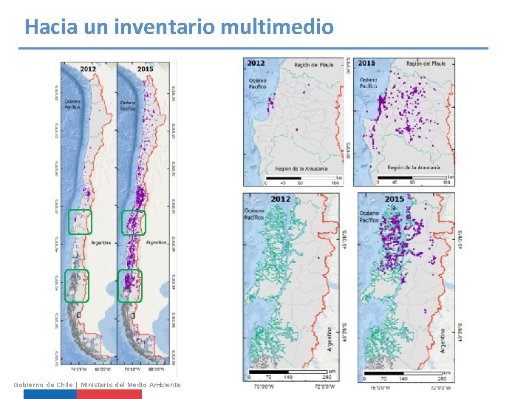
Task: Click the 2015 full Chile map
Action: click(143, 214)
